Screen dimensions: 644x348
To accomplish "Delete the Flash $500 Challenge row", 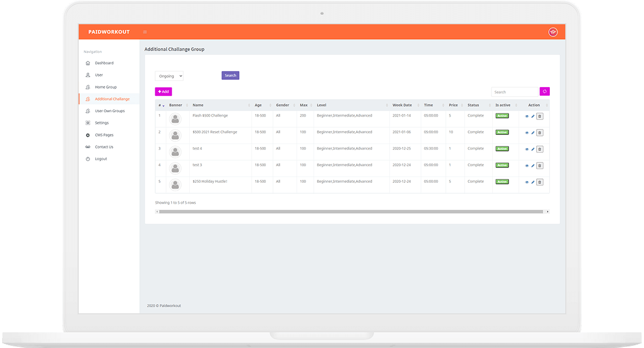I will coord(539,116).
